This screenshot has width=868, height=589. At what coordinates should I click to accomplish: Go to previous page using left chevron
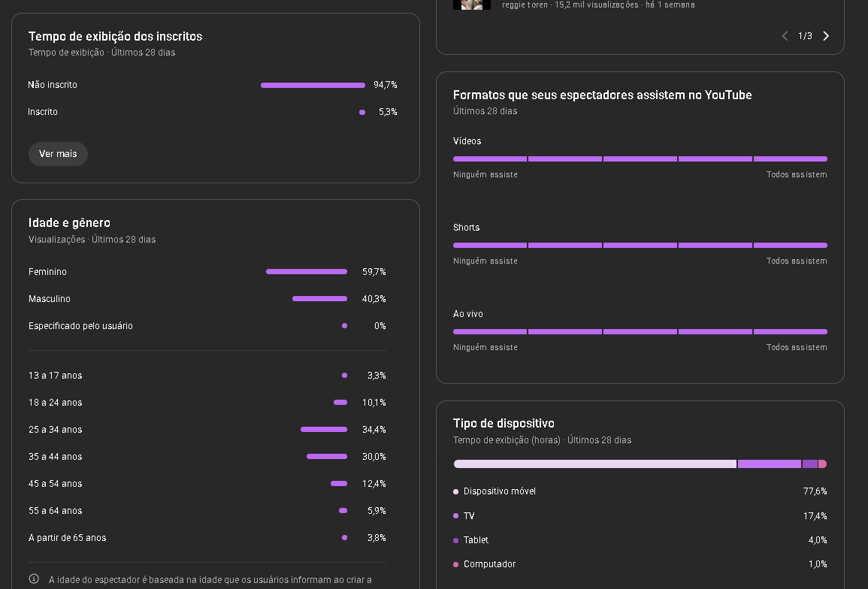785,36
